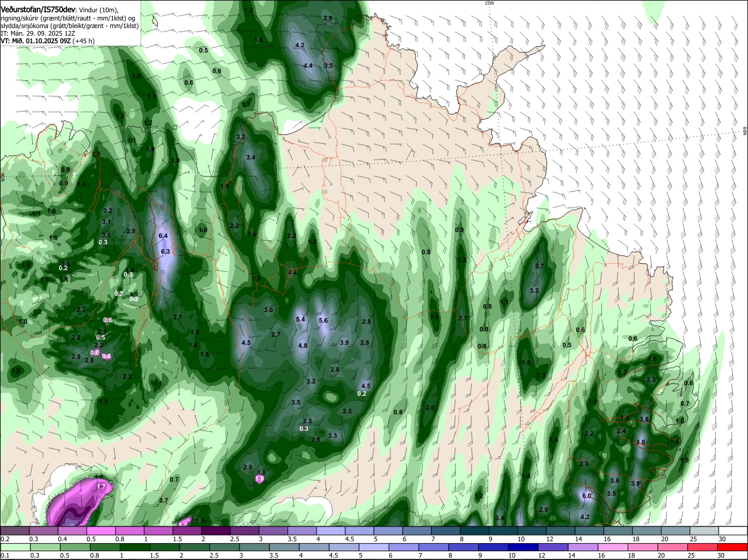
Task: Click the 2.0 precipitation value on the map
Action: [x=431, y=407]
